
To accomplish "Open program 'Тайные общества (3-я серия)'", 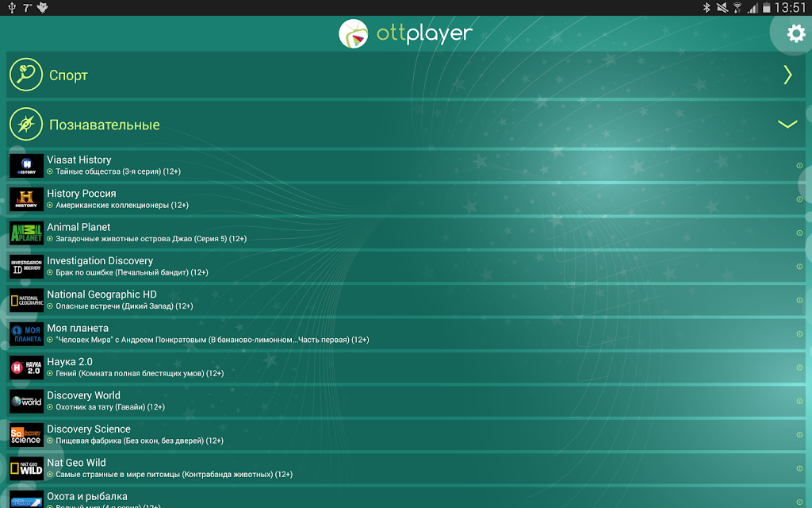I will (x=118, y=171).
